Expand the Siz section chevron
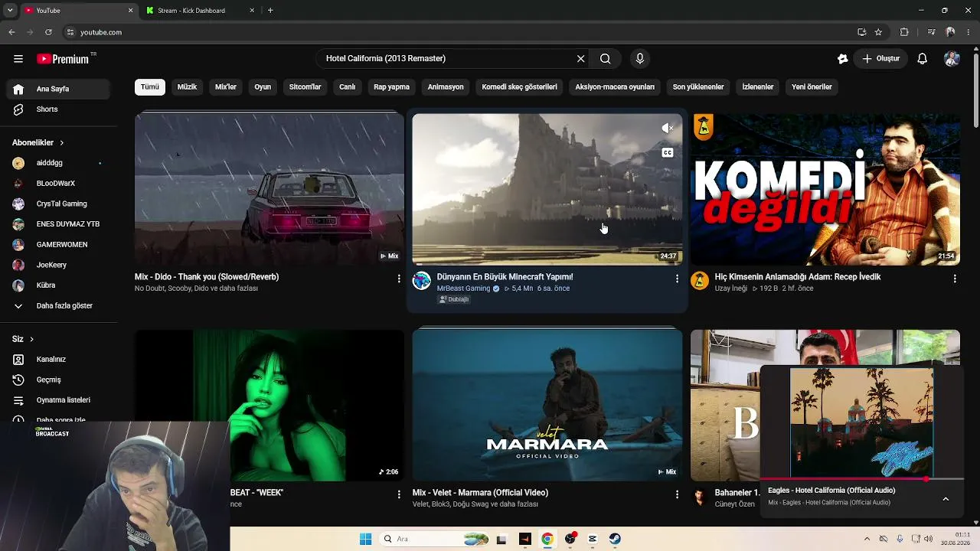The image size is (980, 551). [x=31, y=339]
